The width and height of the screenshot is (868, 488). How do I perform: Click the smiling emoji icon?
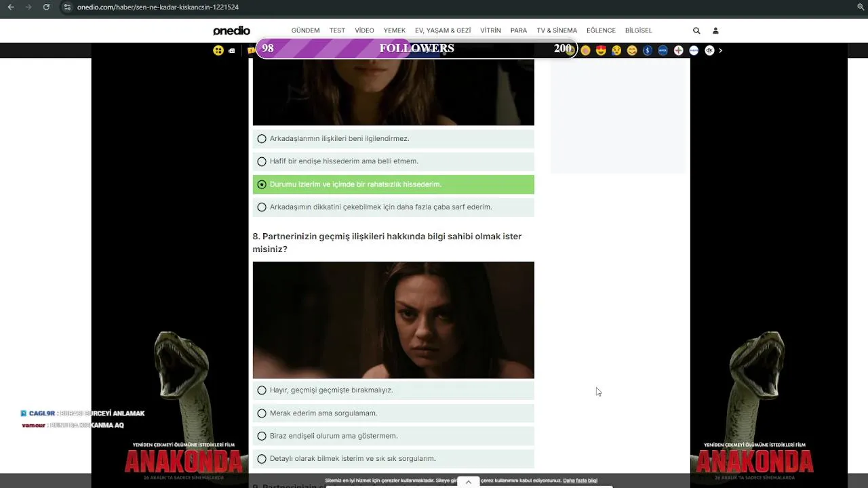pos(632,50)
